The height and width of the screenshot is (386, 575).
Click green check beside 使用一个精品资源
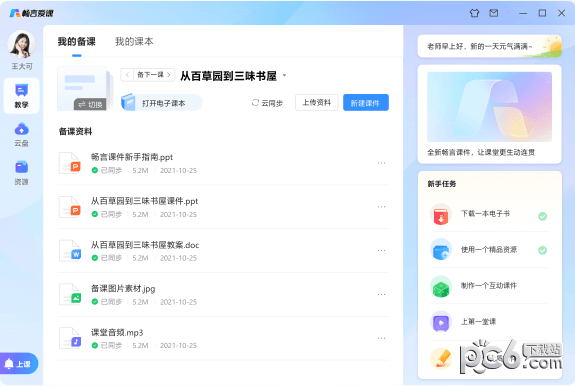(542, 250)
